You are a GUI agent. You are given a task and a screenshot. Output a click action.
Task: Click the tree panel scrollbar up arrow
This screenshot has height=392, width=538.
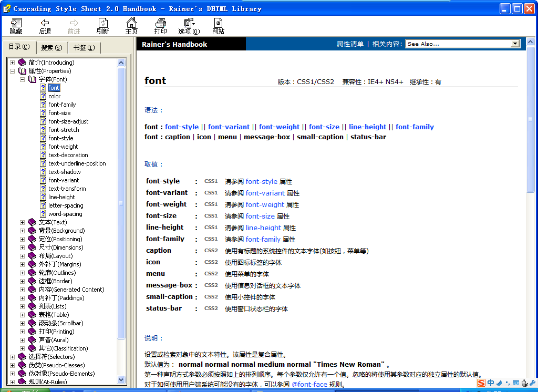click(121, 63)
